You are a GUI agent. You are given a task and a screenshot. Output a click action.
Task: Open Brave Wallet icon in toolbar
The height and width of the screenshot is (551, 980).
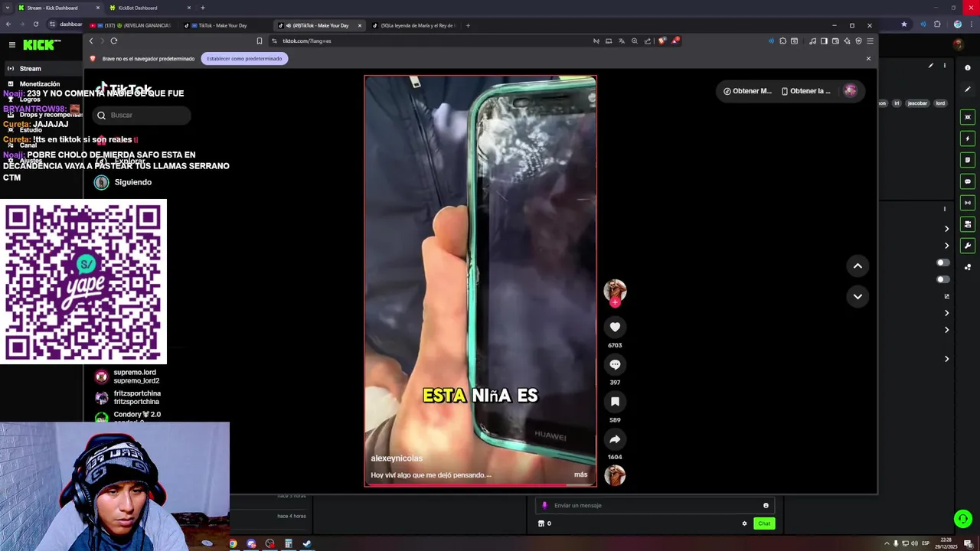pos(835,41)
